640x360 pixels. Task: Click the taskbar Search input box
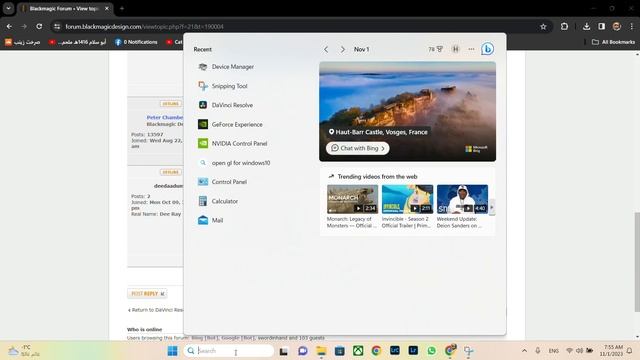(x=229, y=351)
